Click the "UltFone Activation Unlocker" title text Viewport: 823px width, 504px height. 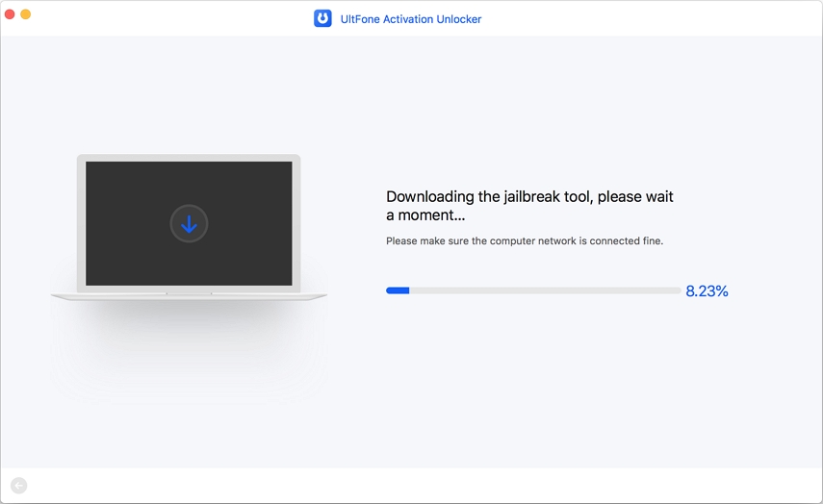(411, 18)
